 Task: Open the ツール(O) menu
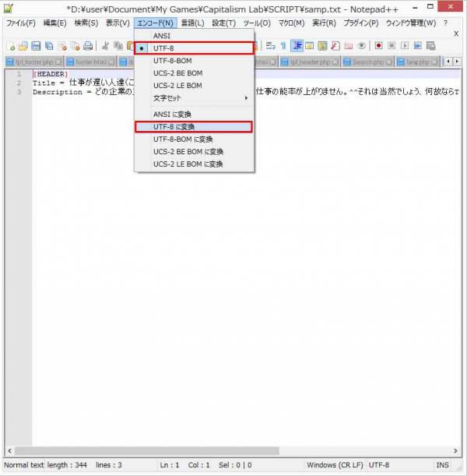tap(257, 23)
